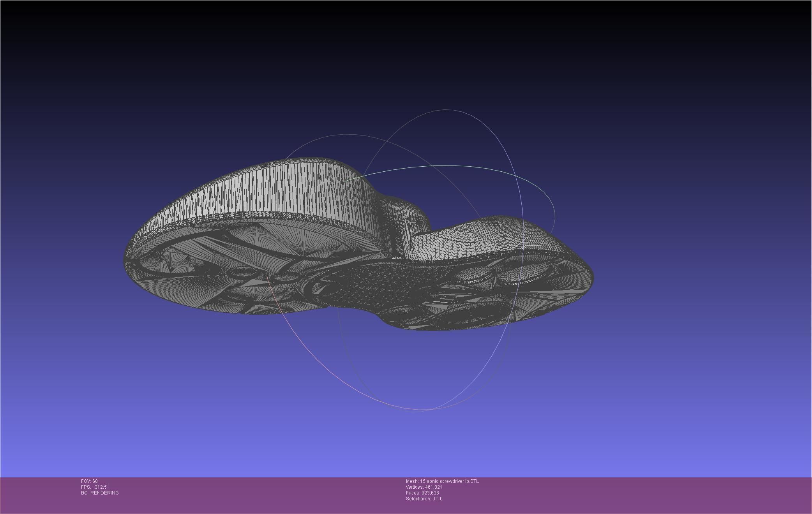Click the FOV: 60 readout
The height and width of the screenshot is (514, 812).
pos(89,481)
